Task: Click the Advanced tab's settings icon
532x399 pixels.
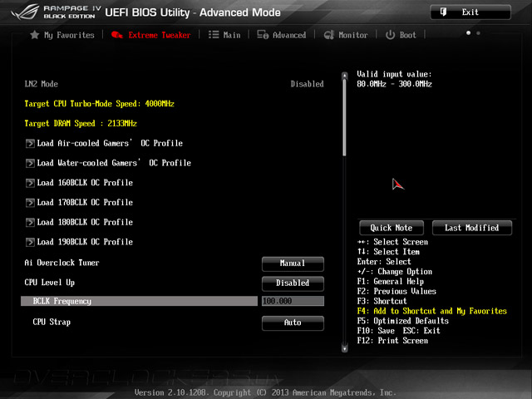Action: coord(263,35)
